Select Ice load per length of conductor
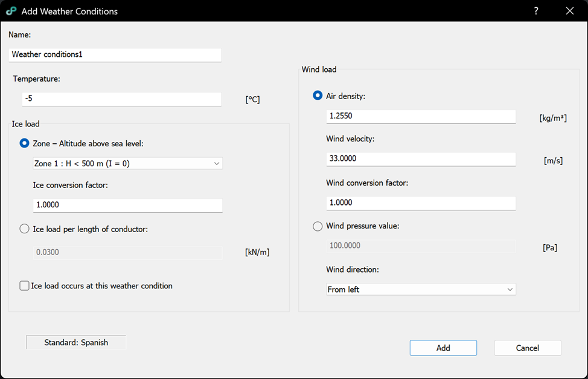This screenshot has width=588, height=379. tap(25, 228)
